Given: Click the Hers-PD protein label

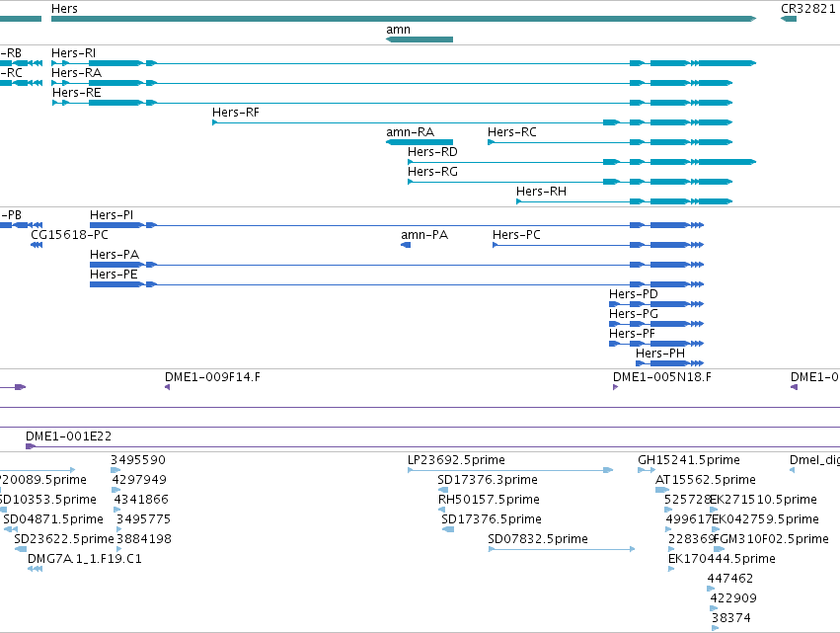Looking at the screenshot, I should [x=634, y=294].
